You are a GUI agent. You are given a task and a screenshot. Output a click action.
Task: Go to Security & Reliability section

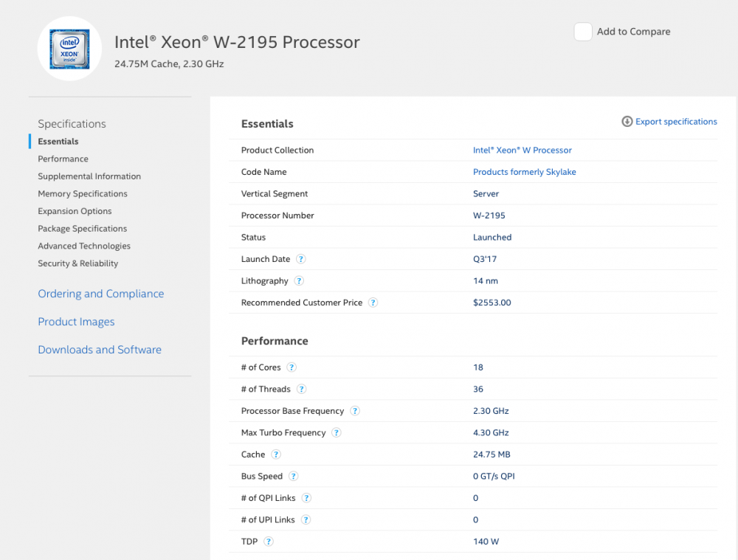78,263
